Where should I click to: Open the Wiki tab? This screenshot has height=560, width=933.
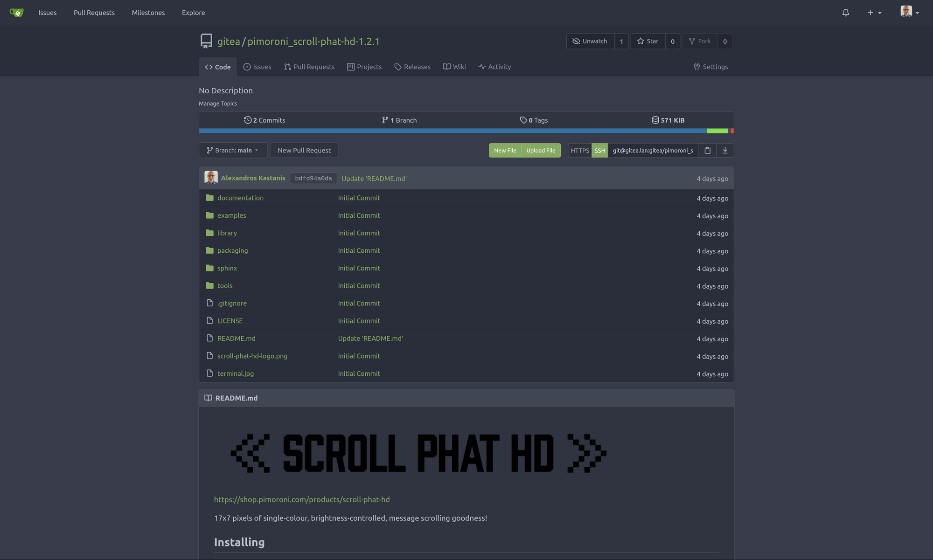click(x=454, y=67)
